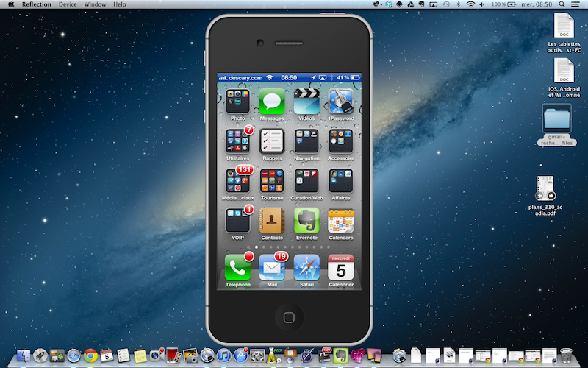Screen dimensions: 588x368
Task: Click the second page dot on the iPhone
Action: coord(264,247)
